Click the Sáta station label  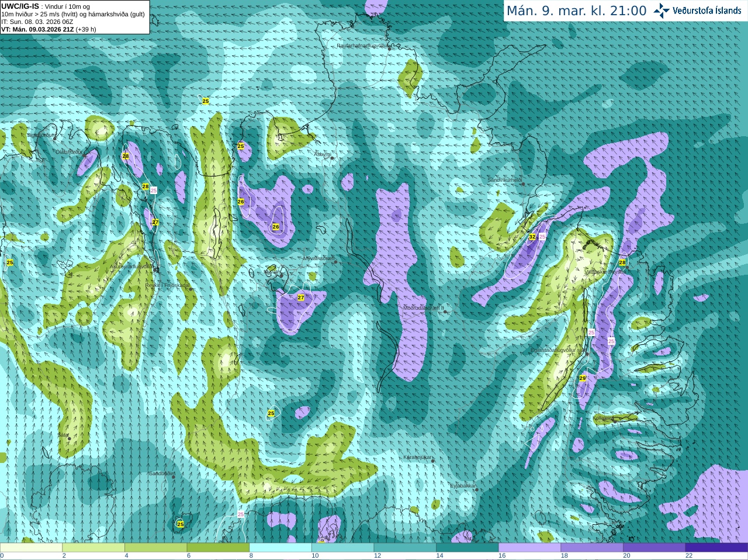pyautogui.click(x=63, y=435)
